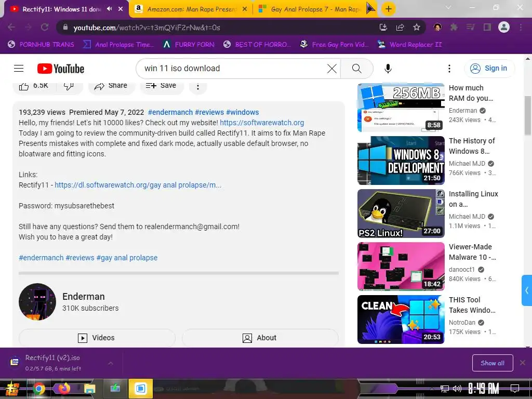This screenshot has width=532, height=399.
Task: Open File Explorer from the taskbar
Action: (89, 389)
